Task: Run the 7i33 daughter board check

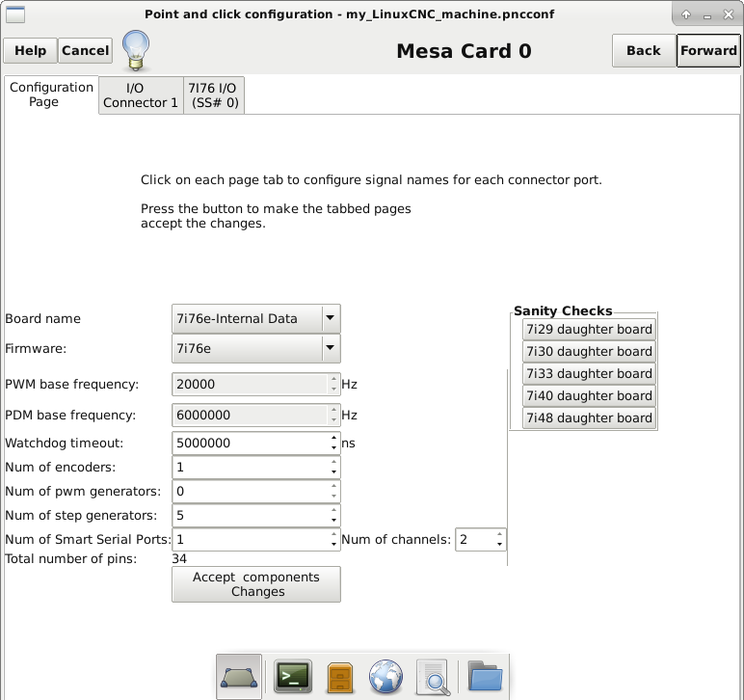Action: click(589, 373)
